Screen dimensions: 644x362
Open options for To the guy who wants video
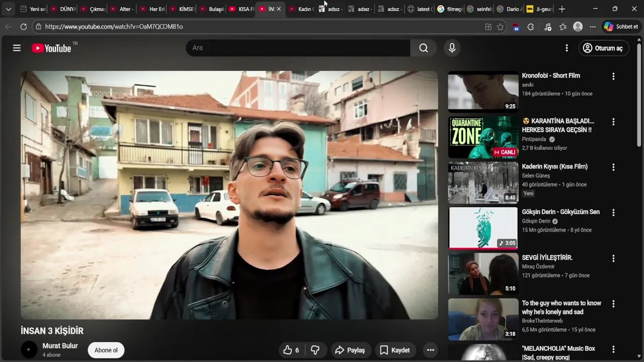tap(613, 304)
